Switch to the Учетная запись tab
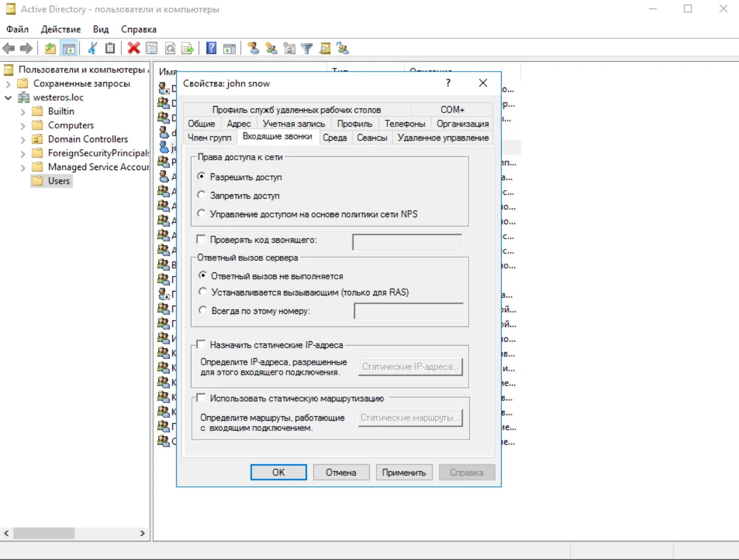 pyautogui.click(x=294, y=124)
